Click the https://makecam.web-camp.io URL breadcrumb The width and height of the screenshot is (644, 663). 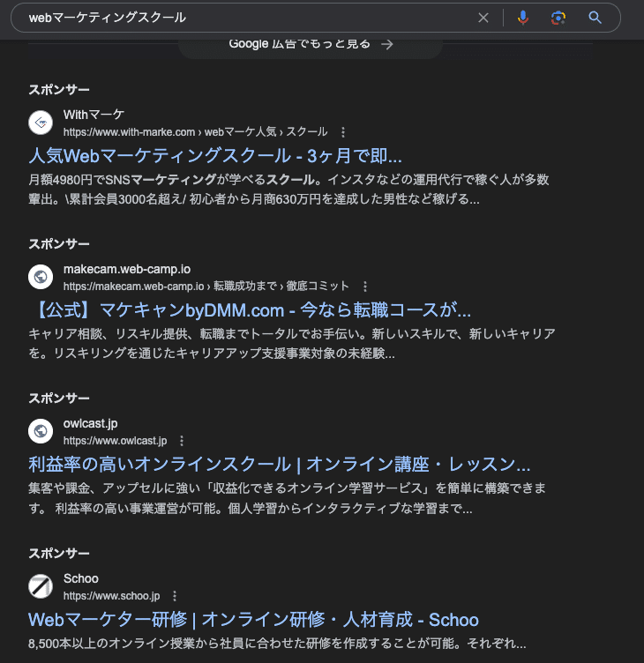tap(206, 287)
